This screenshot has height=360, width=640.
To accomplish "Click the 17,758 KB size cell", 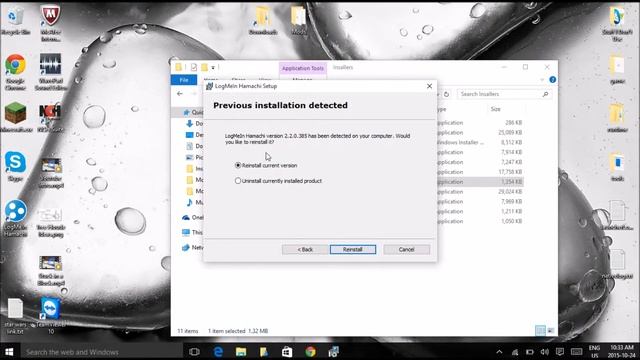I will [510, 172].
